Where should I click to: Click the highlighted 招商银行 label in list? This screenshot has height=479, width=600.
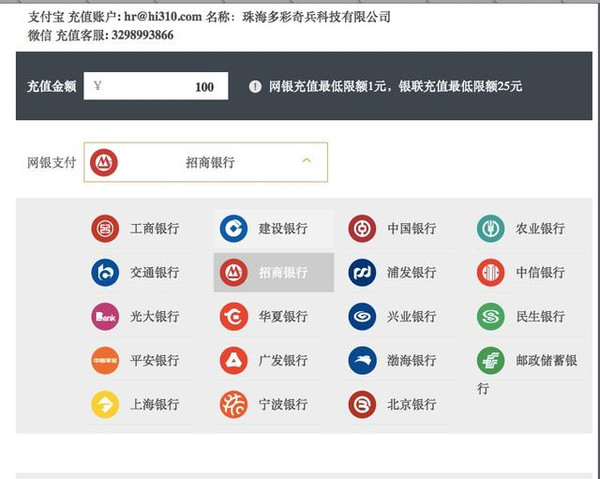(283, 273)
